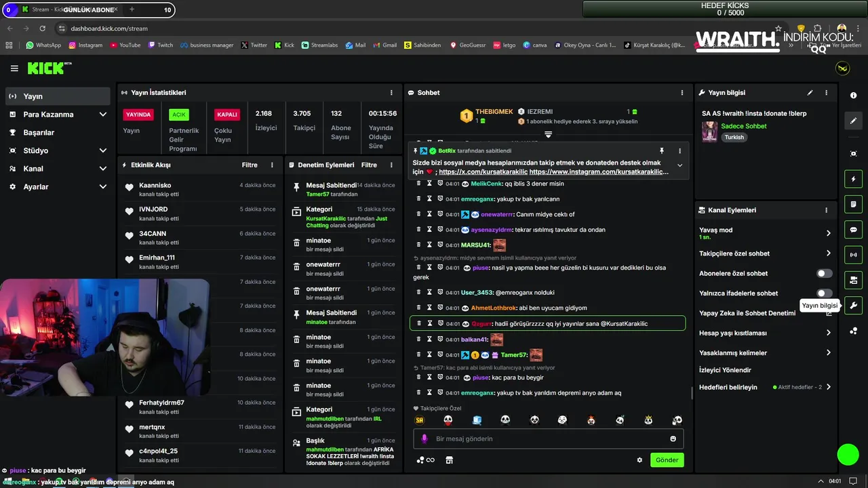Open Yavaş mod settings arrow
Viewport: 868px width, 488px height.
point(828,233)
